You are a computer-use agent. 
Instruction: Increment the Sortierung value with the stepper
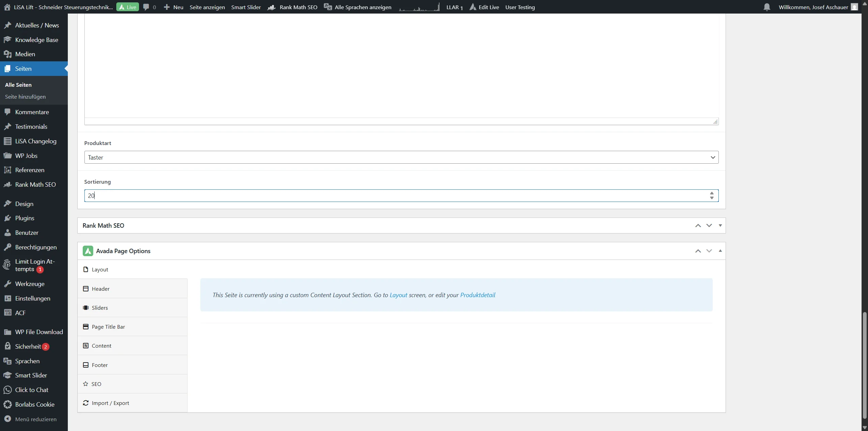(x=712, y=193)
